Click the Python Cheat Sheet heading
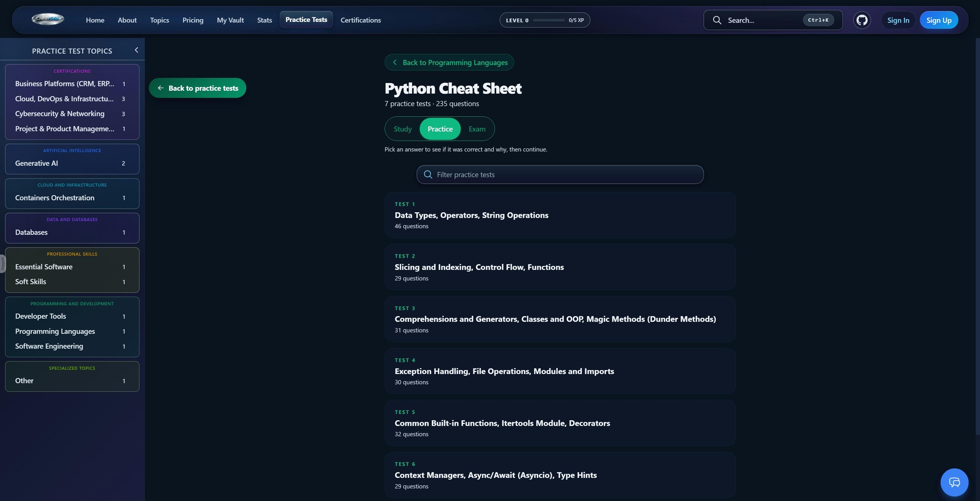Screen dimensions: 980x501 pos(453,88)
